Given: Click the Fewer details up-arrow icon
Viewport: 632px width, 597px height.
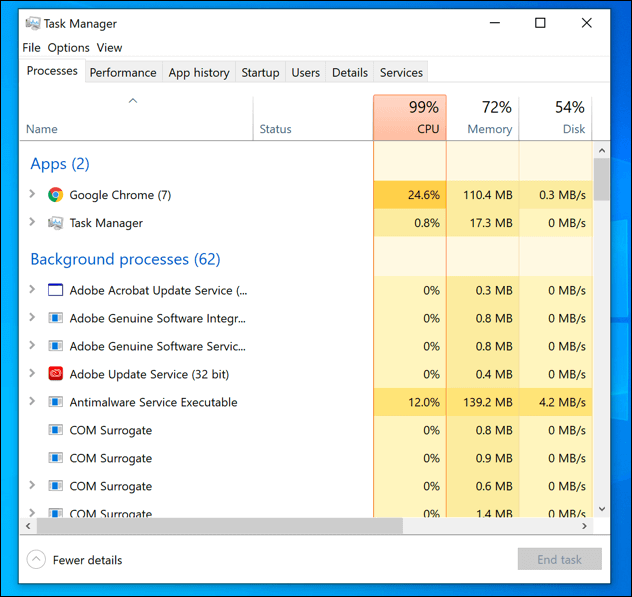Looking at the screenshot, I should 37,560.
